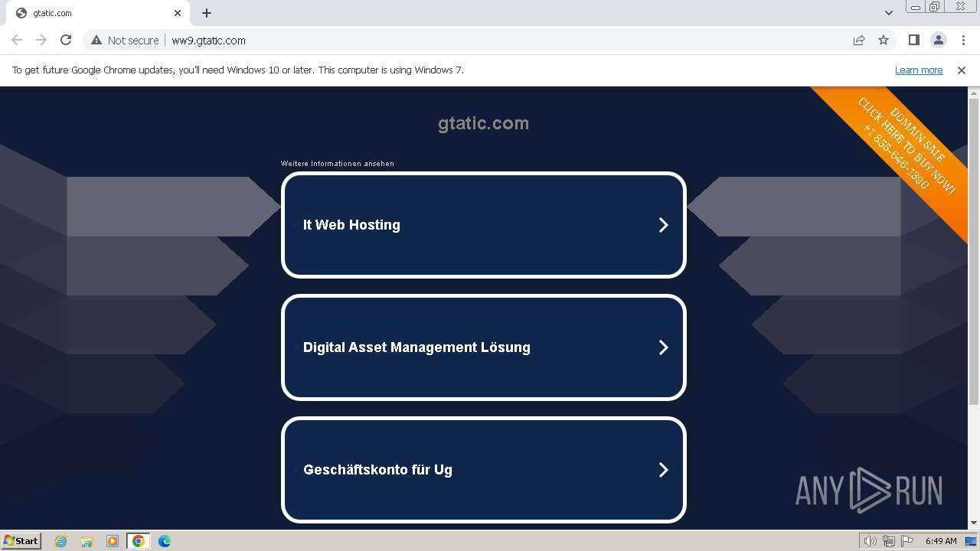Click the scrollbar up arrow
This screenshot has height=551, width=980.
974,93
